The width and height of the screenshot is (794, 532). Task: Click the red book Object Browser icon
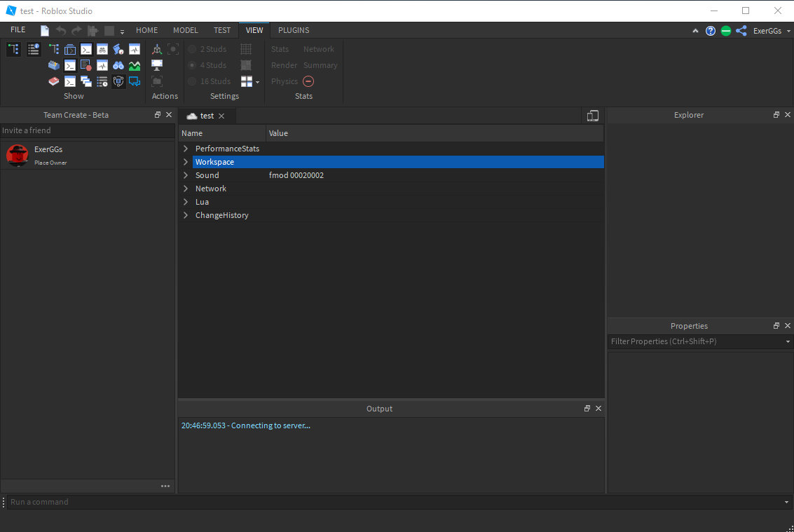tap(54, 81)
